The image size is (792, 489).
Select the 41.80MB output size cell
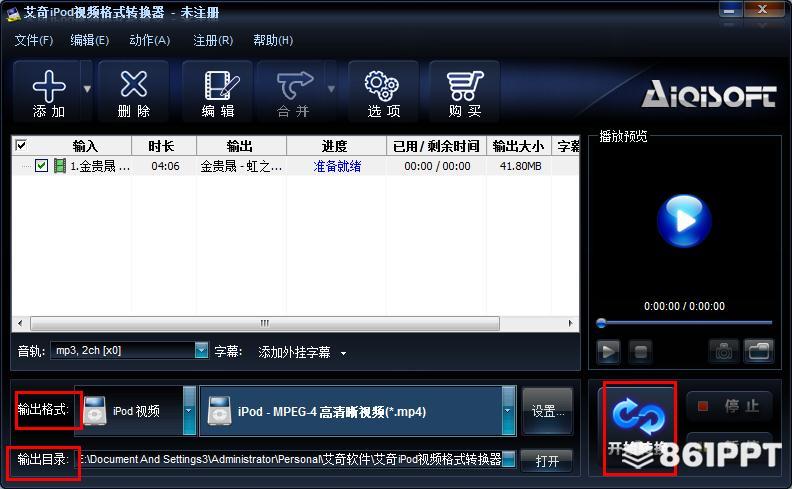pos(520,166)
